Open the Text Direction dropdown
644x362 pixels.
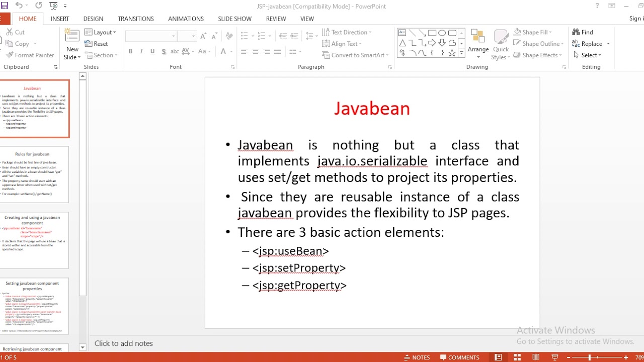[x=347, y=32]
